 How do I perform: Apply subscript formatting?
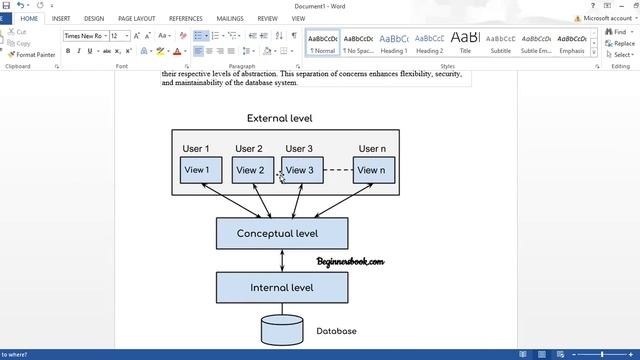coord(118,51)
